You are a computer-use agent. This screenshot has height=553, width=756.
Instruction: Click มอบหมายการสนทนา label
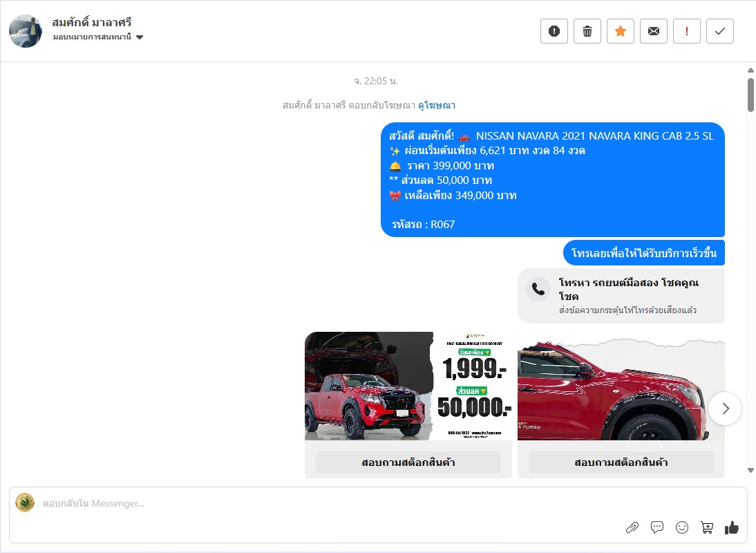[92, 37]
